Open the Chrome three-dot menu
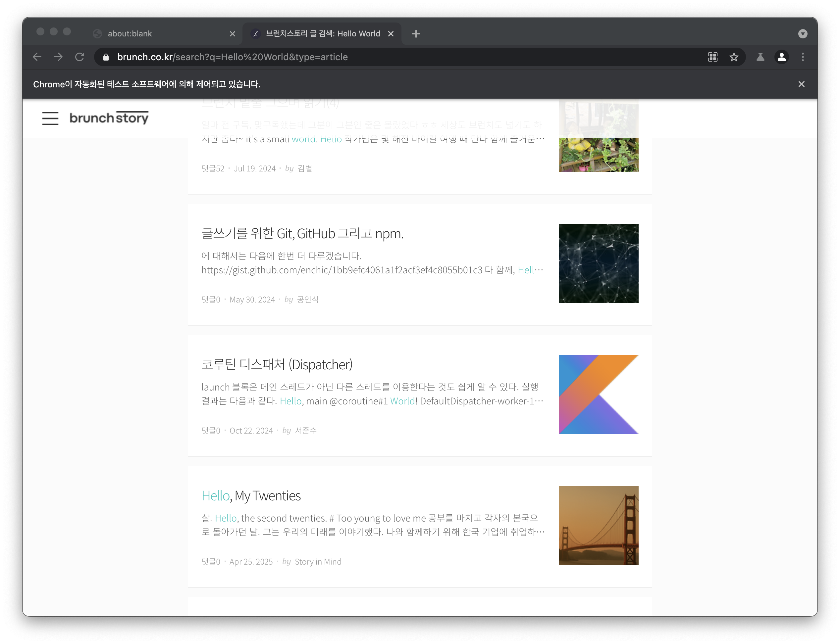This screenshot has height=644, width=840. pos(803,57)
